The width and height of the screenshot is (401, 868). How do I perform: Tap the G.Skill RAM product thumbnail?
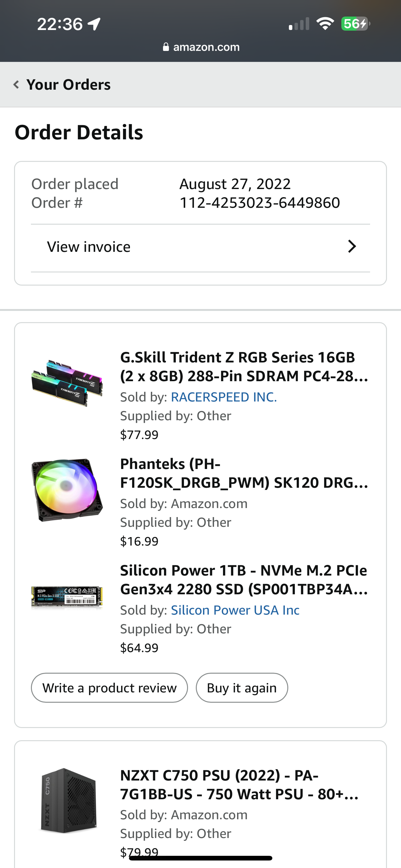pos(67,383)
